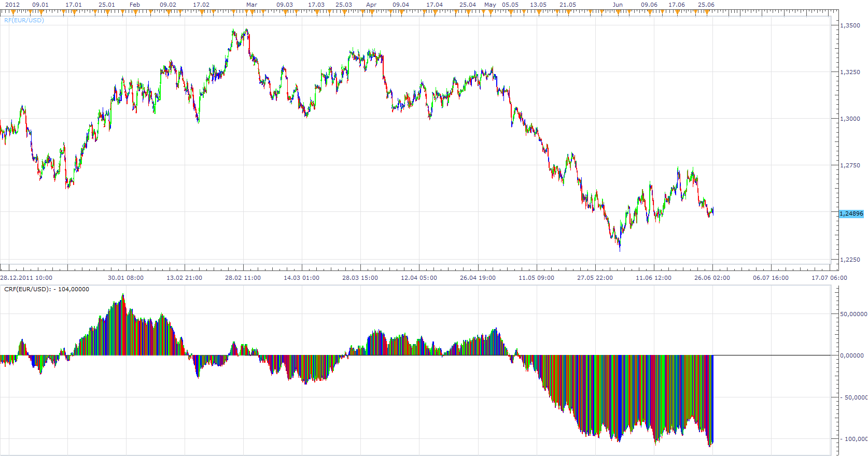
Task: Click the highlighted current price tag 1,24896
Action: coord(851,213)
